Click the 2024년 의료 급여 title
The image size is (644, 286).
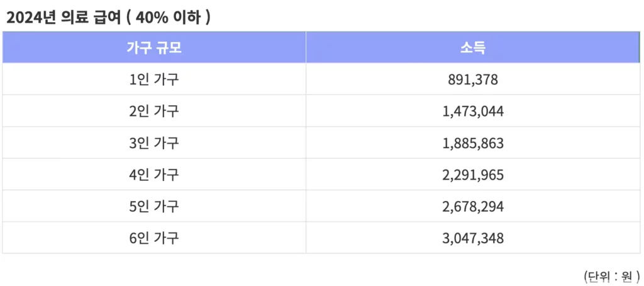pos(108,18)
